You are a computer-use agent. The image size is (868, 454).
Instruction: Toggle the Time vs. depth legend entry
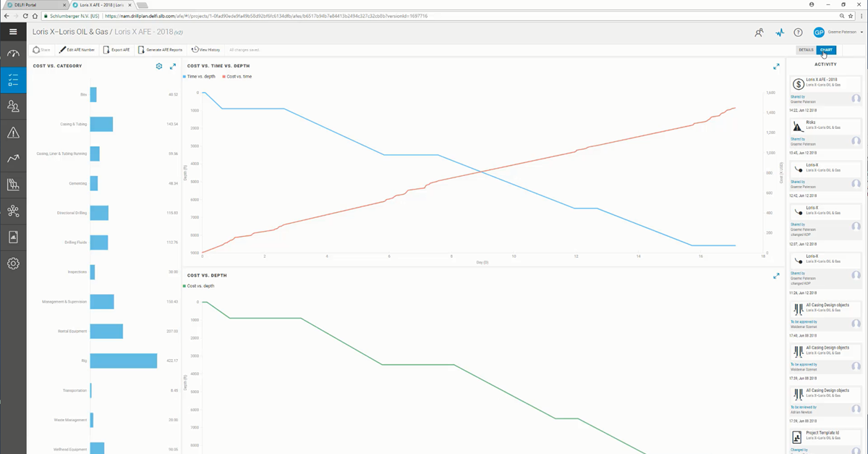click(x=199, y=76)
